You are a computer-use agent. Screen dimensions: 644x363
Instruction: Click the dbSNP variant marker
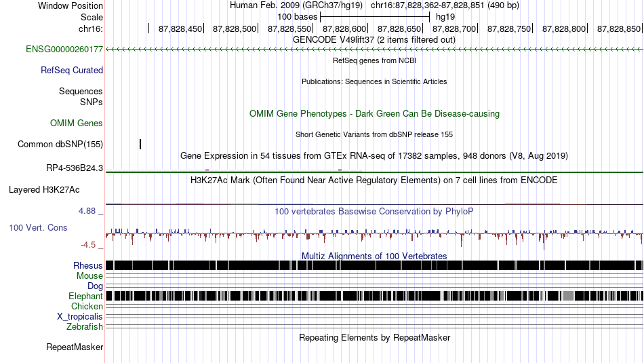click(x=140, y=144)
